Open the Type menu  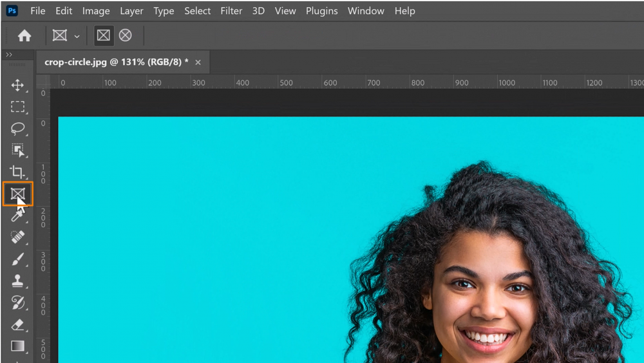click(x=164, y=11)
